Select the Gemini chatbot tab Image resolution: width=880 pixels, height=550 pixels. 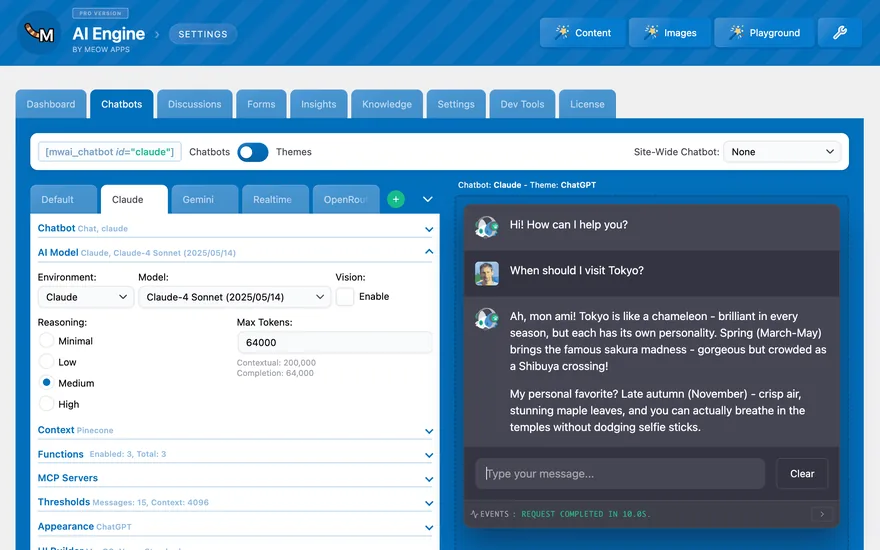coord(205,200)
